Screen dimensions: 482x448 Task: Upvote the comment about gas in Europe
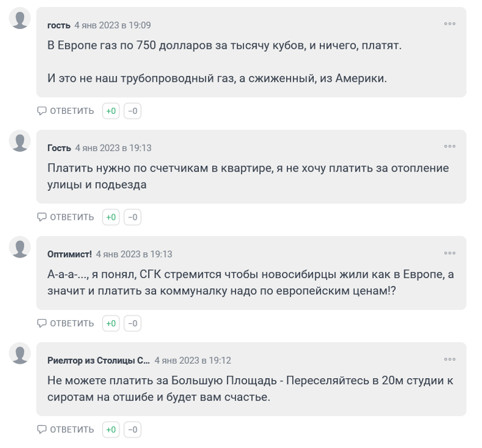pos(111,111)
